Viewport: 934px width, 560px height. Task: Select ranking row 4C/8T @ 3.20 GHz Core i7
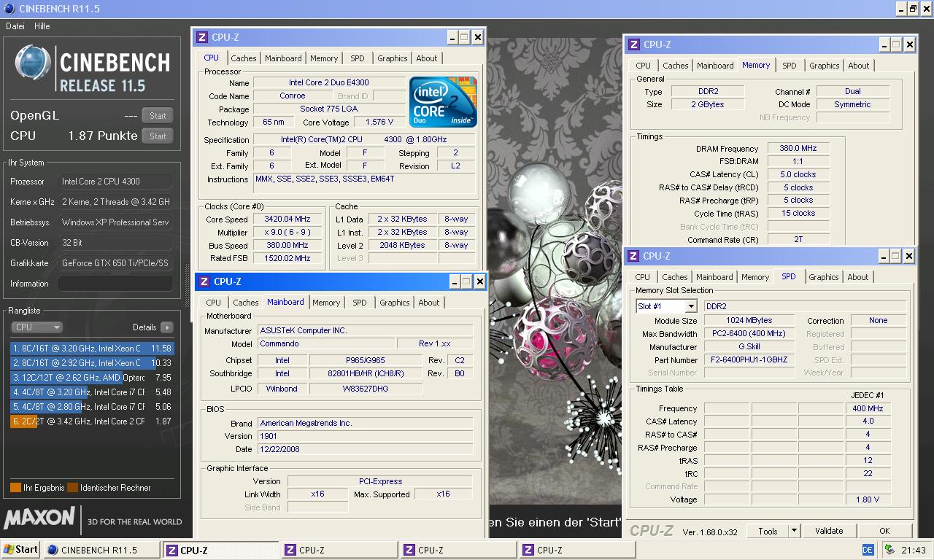tap(92, 392)
